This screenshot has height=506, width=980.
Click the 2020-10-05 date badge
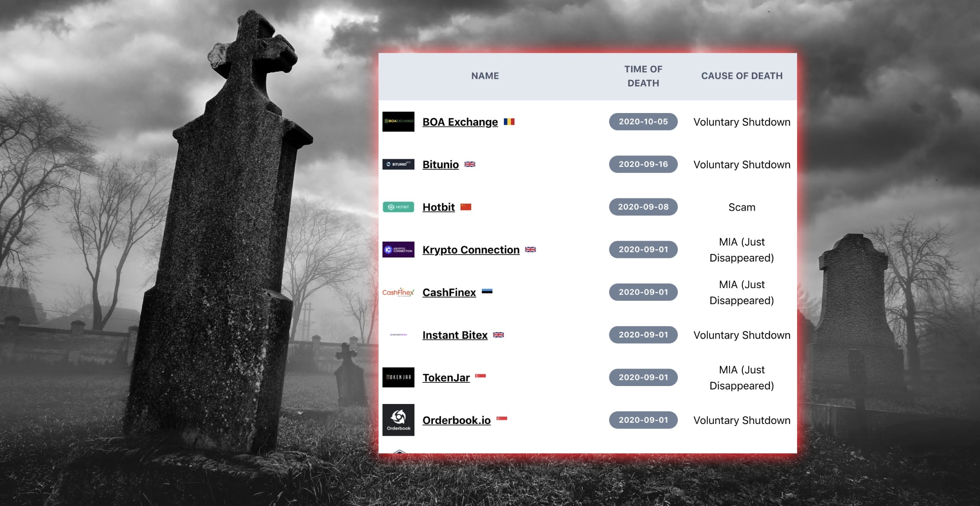(643, 122)
